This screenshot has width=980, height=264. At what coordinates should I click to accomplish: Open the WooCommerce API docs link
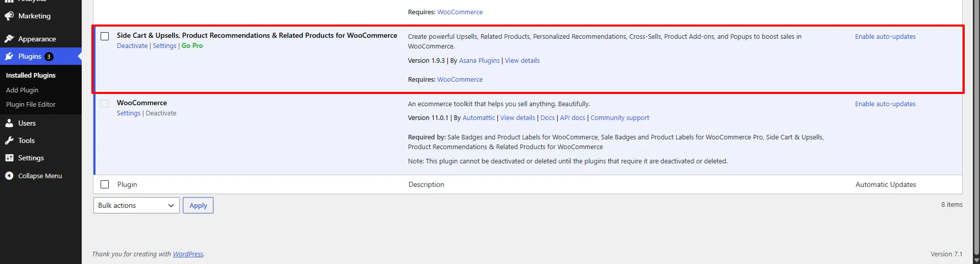(572, 118)
